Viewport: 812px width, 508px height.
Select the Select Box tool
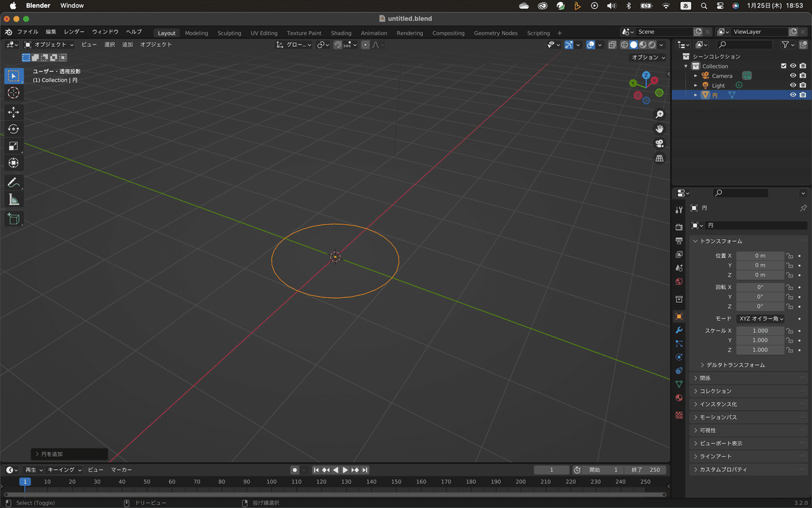[14, 76]
